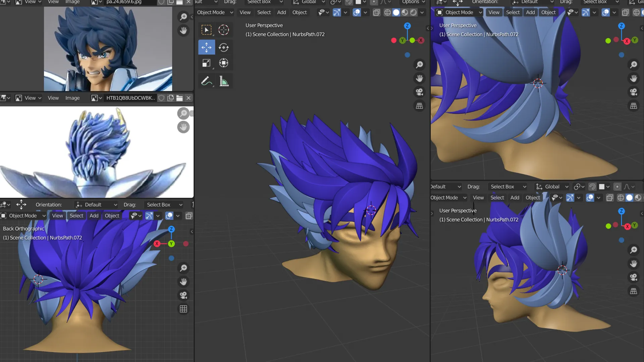
Task: Click zoom icon in Back Orthographic viewport
Action: [x=183, y=268]
